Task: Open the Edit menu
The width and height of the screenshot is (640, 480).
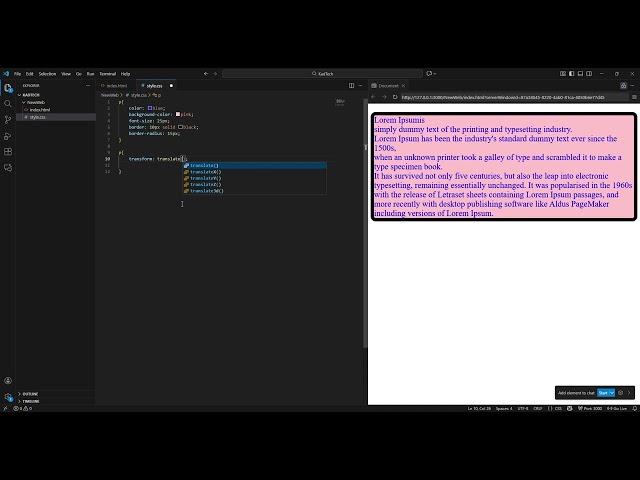Action: [30, 74]
